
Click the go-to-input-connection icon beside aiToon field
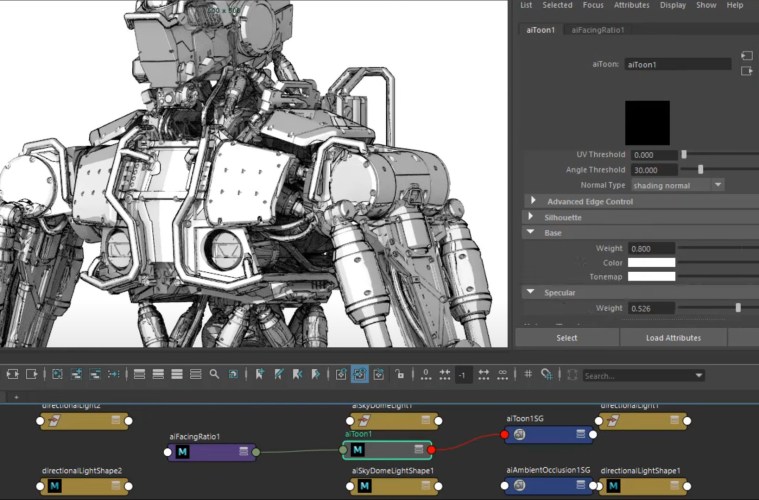pos(746,55)
